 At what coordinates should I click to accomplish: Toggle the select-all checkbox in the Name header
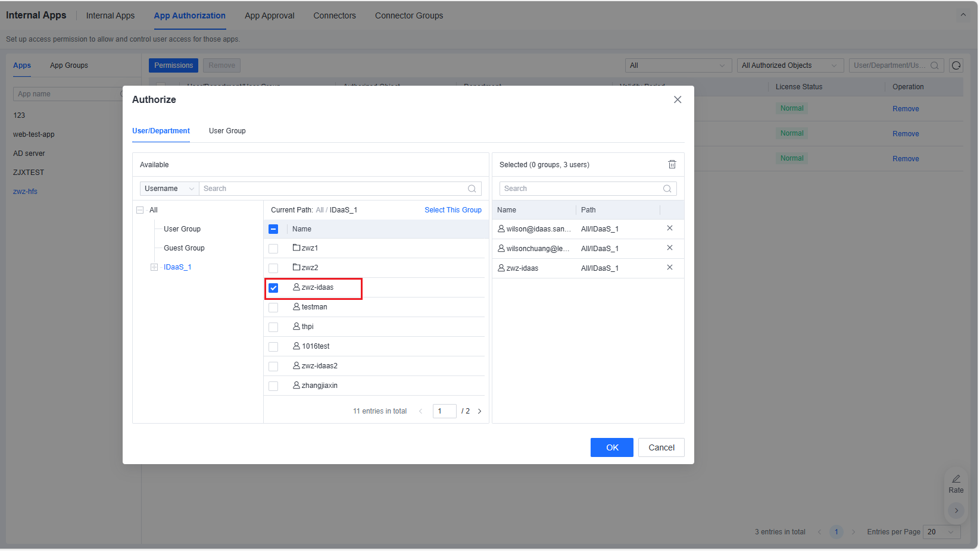click(273, 229)
